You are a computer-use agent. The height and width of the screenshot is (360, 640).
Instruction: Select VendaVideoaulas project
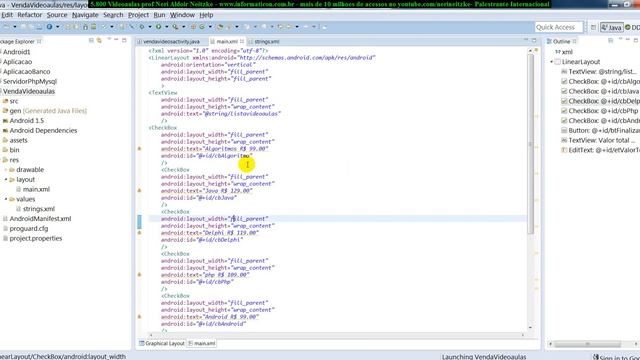(x=29, y=91)
